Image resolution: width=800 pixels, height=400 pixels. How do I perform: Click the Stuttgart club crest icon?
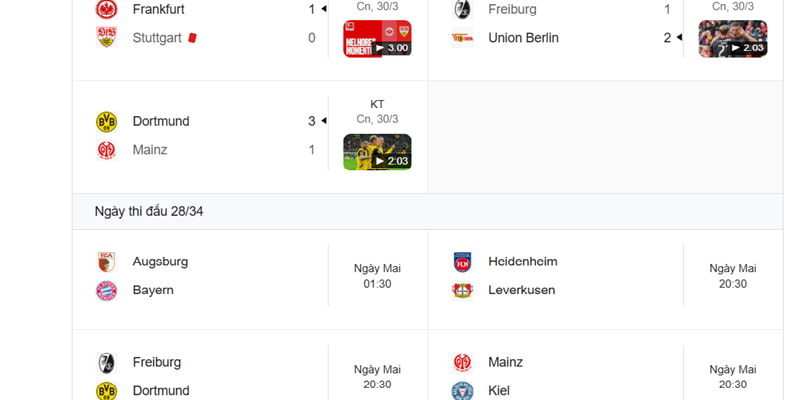pos(106,38)
